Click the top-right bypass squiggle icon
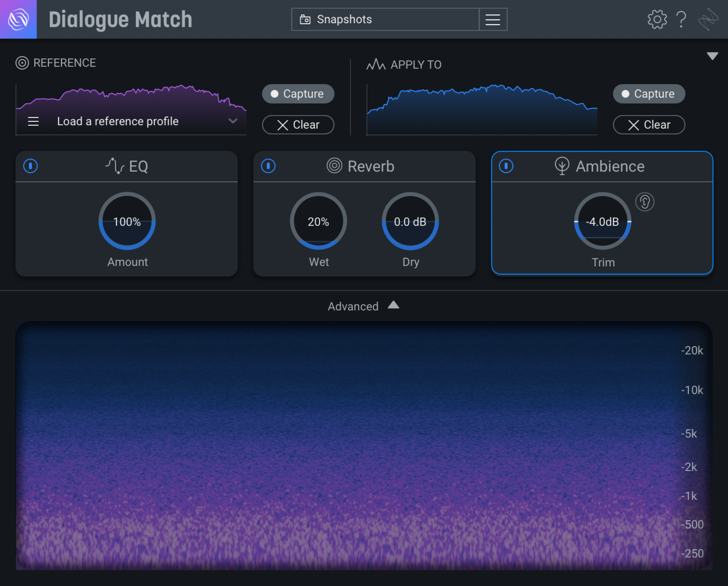Image resolution: width=728 pixels, height=586 pixels. click(708, 19)
